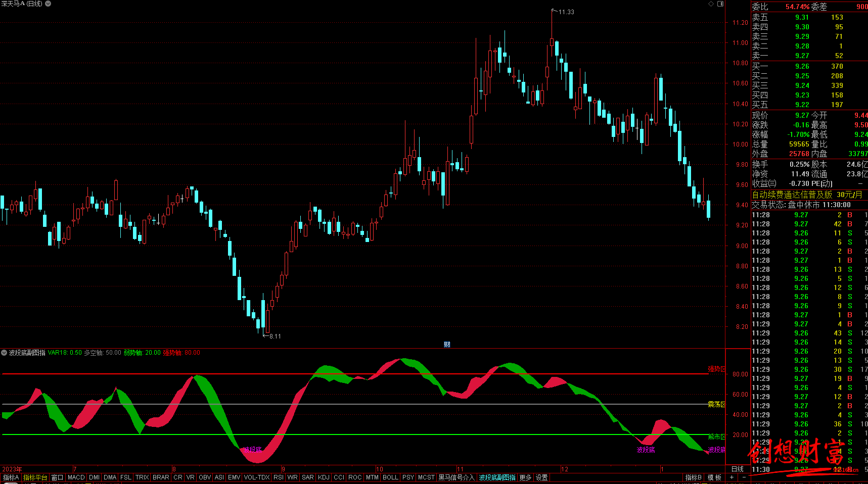Select the 指标A tab

[x=11, y=477]
